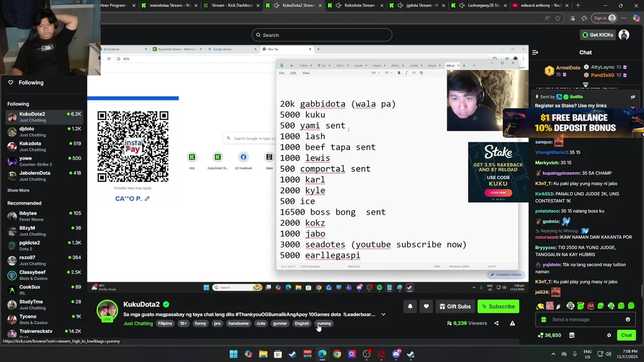Focus the Send a message field
The height and width of the screenshot is (362, 644).
point(586,319)
